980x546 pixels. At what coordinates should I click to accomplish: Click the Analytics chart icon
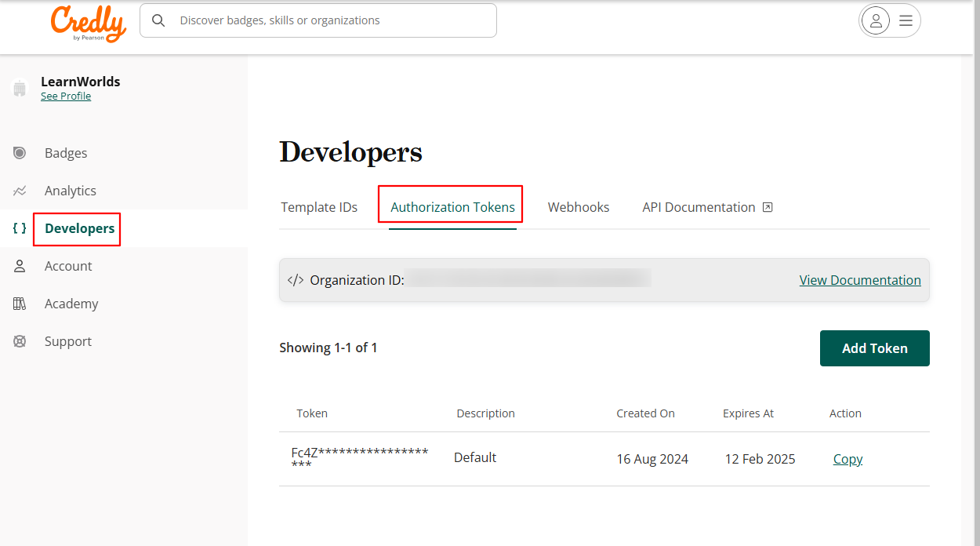20,191
